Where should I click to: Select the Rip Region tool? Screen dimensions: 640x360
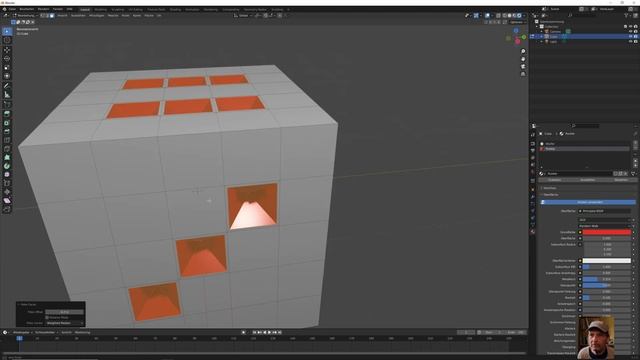click(x=7, y=209)
